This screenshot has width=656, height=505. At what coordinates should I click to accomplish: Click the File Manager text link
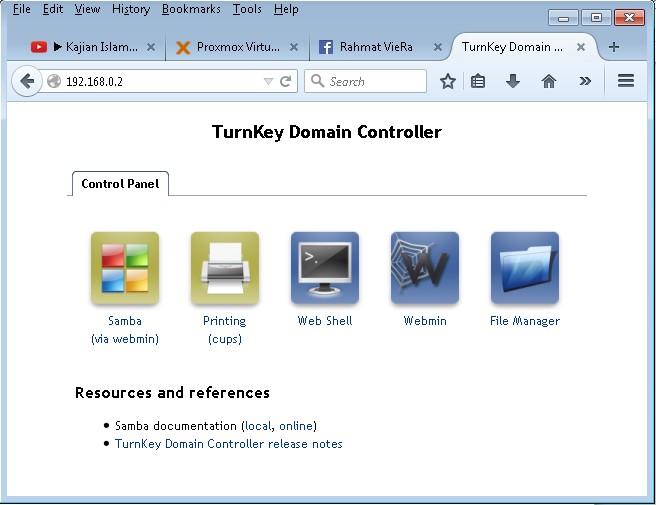click(525, 321)
